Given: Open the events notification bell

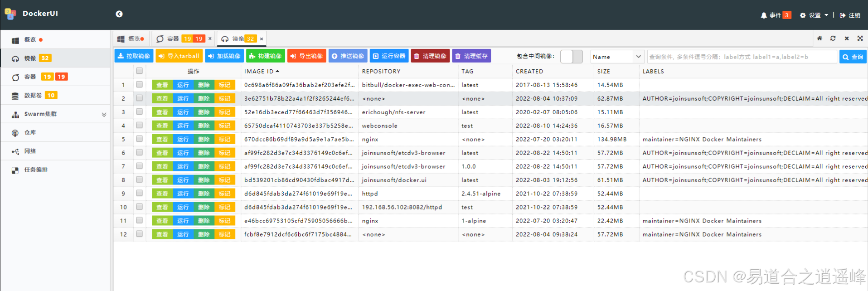Looking at the screenshot, I should [x=764, y=15].
